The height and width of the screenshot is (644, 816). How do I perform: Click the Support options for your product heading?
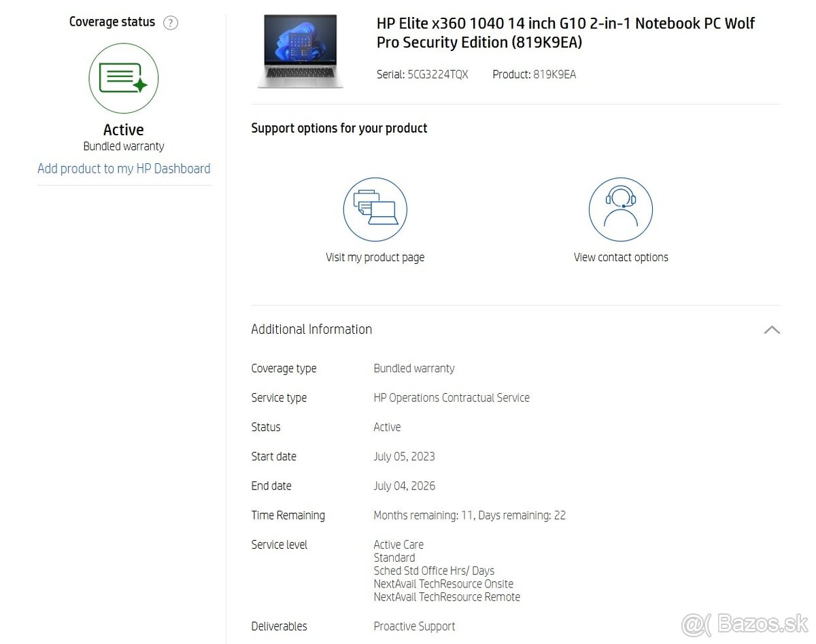[x=339, y=129]
